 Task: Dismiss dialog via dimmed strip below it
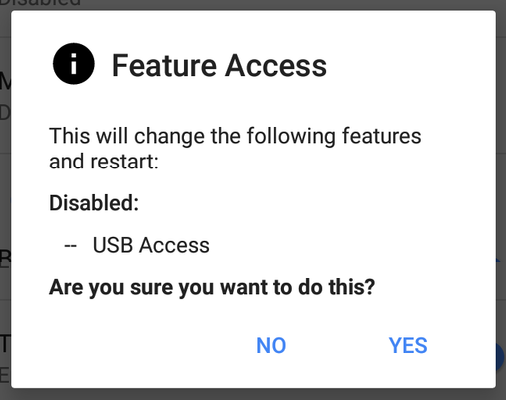tap(253, 394)
